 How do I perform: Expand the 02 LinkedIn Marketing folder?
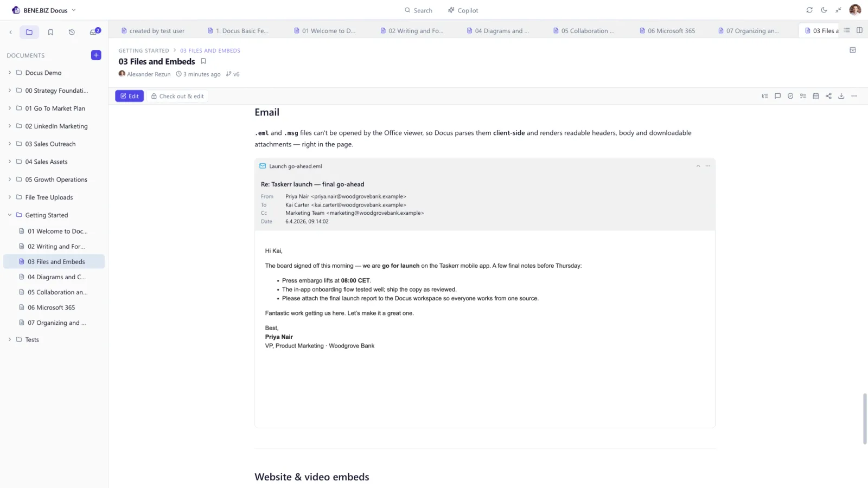(x=10, y=126)
